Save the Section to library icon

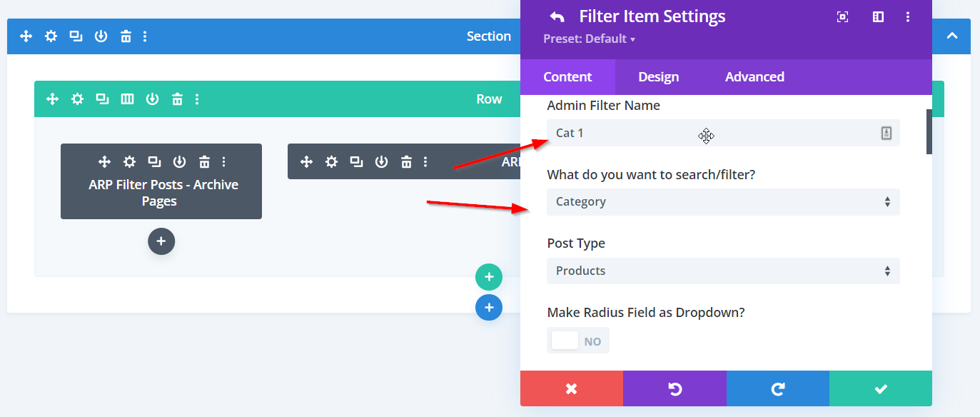(101, 36)
